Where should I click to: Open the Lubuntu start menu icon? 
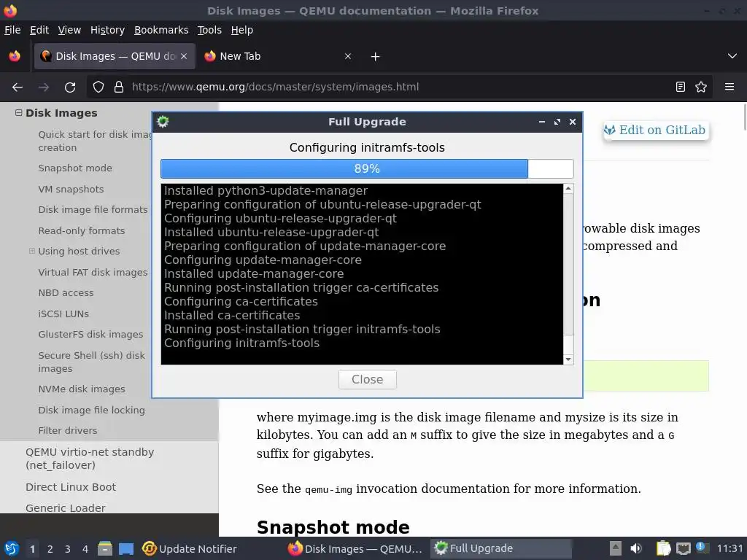click(x=12, y=549)
